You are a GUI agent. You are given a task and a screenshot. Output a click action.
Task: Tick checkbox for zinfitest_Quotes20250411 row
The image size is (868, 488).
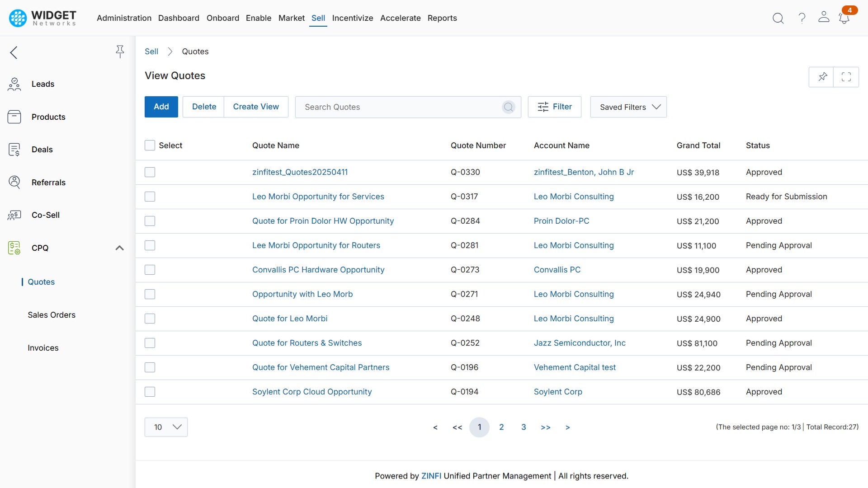[150, 172]
